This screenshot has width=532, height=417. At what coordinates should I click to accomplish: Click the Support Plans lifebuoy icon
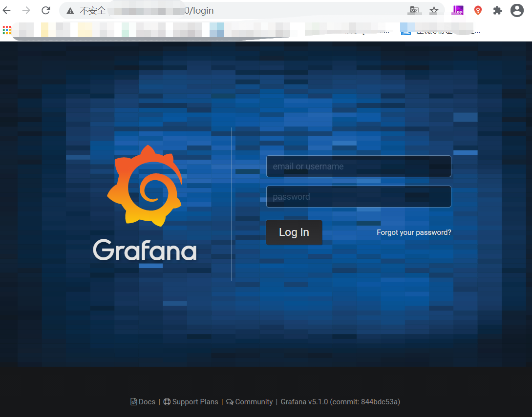point(167,402)
